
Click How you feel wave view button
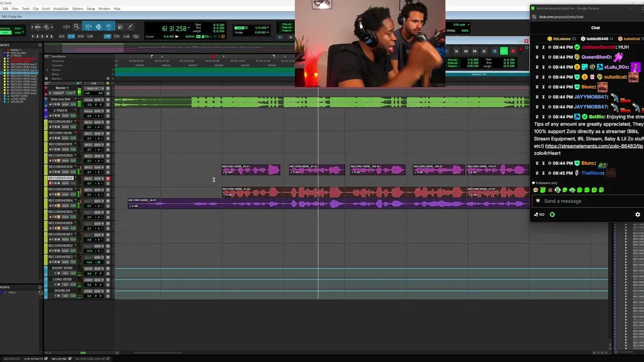pos(65,105)
